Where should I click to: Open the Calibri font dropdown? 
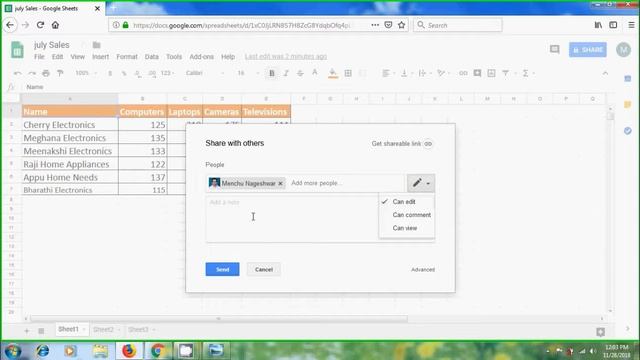point(205,73)
